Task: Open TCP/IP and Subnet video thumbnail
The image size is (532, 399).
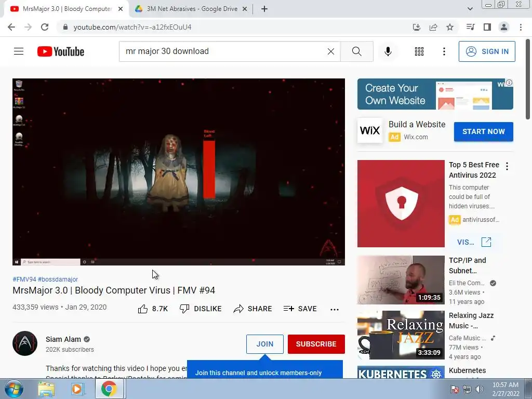Action: [401, 280]
